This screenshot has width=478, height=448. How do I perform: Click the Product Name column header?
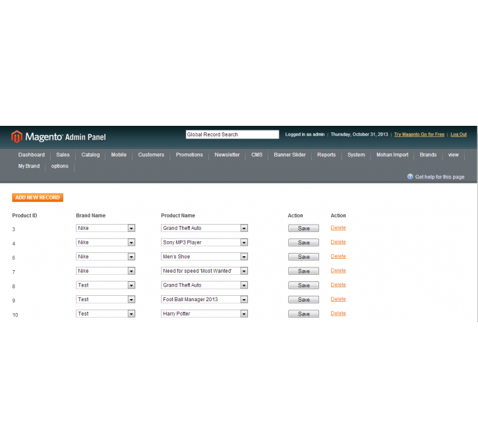(178, 215)
